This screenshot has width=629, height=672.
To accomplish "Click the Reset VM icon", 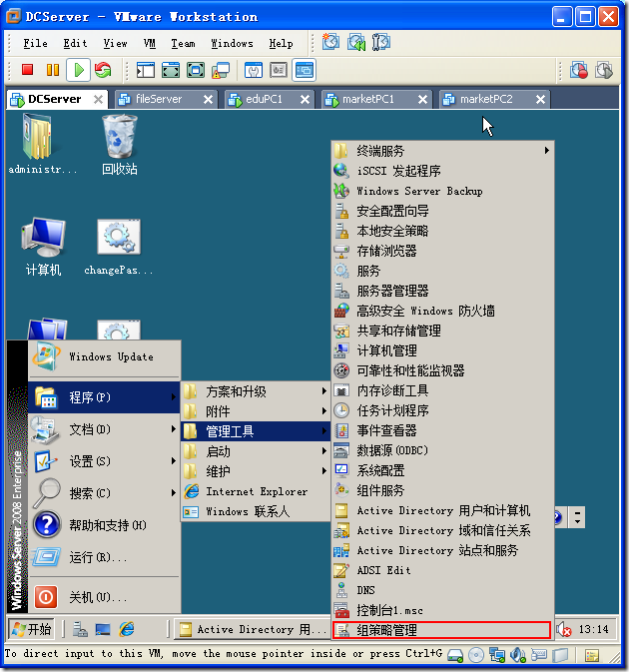I will (103, 70).
